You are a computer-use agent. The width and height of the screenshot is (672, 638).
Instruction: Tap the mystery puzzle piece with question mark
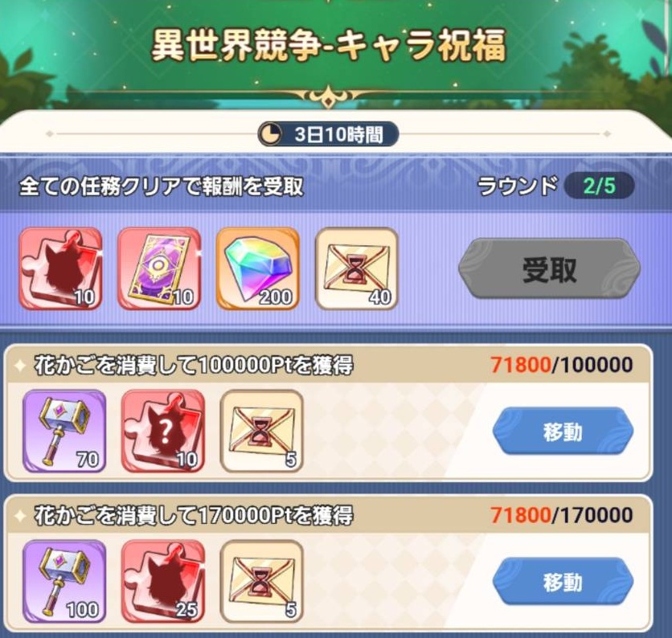tap(163, 431)
